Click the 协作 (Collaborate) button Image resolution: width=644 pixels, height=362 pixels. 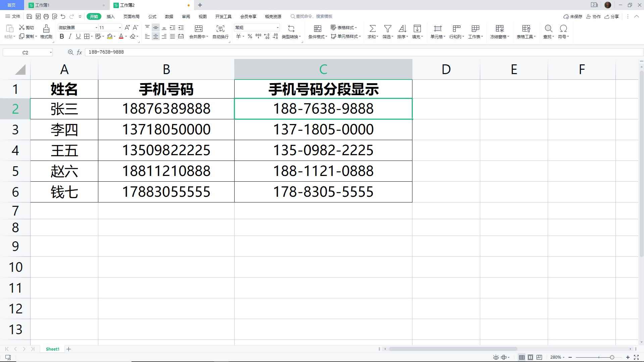593,16
